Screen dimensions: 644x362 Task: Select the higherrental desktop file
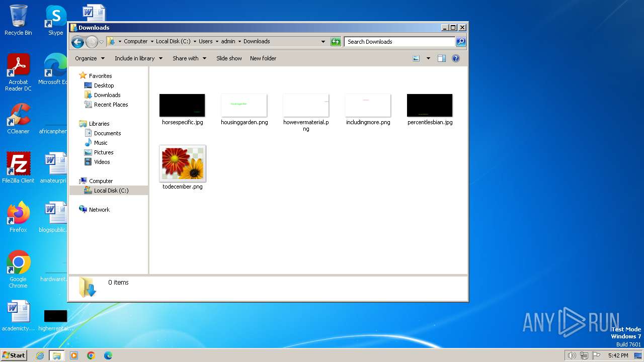pyautogui.click(x=55, y=321)
